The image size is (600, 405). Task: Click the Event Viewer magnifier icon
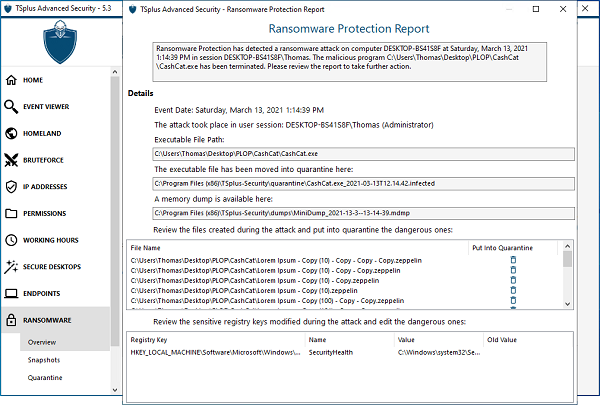tap(11, 107)
